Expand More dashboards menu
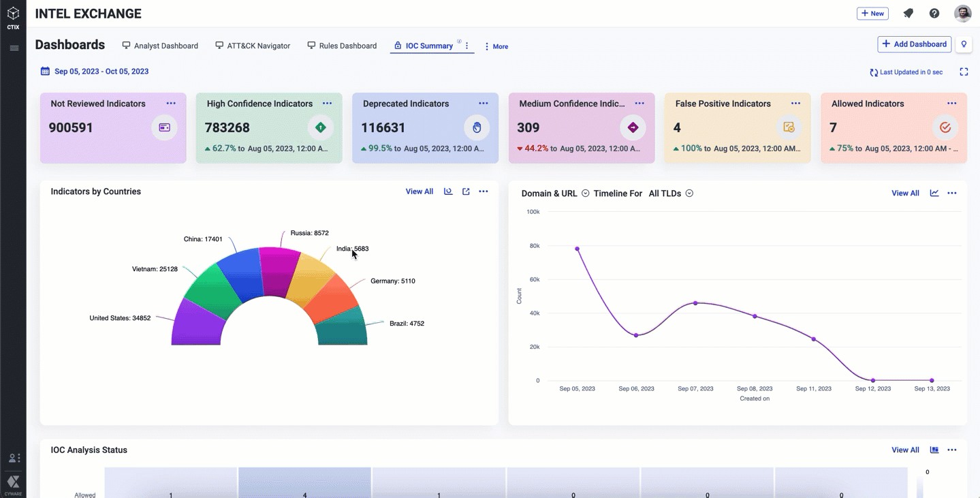This screenshot has height=498, width=980. 496,46
